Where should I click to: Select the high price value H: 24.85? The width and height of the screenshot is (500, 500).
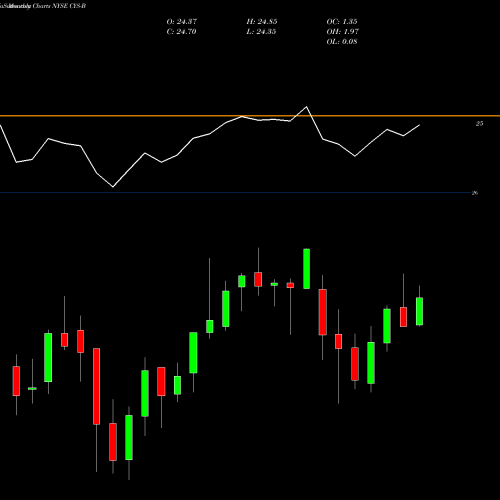click(262, 22)
